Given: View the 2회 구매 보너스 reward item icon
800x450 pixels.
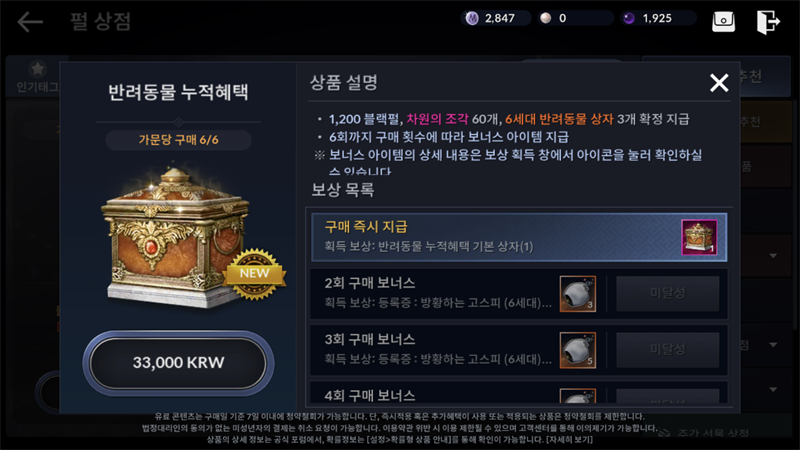Looking at the screenshot, I should pos(578,294).
